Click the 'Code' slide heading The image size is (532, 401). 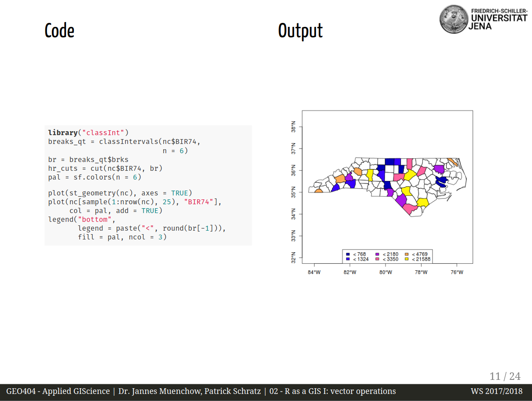tap(59, 31)
